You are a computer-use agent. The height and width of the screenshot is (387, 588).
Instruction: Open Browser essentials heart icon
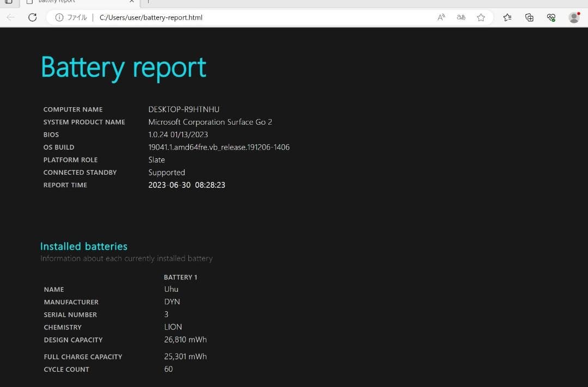pos(550,17)
